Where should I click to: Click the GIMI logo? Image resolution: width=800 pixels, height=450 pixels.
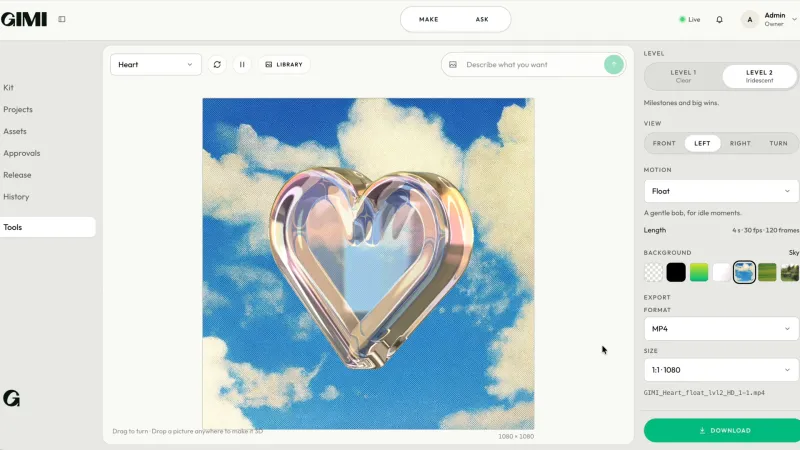pyautogui.click(x=24, y=19)
